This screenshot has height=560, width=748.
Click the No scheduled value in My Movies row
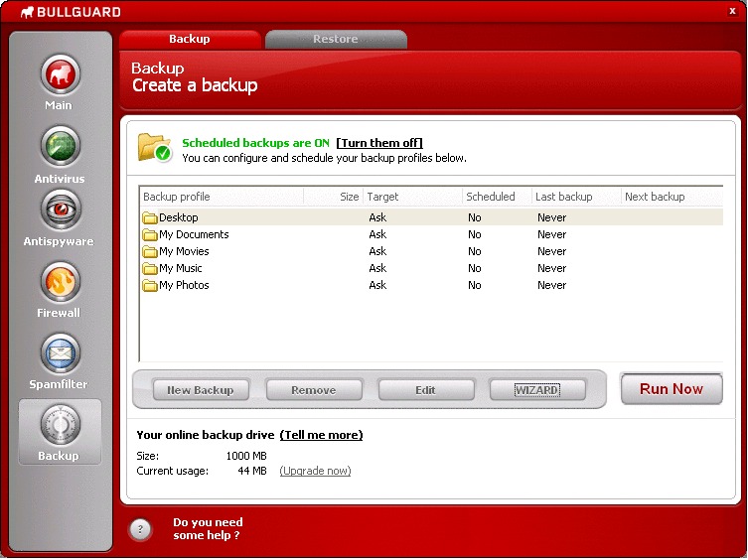tap(474, 251)
